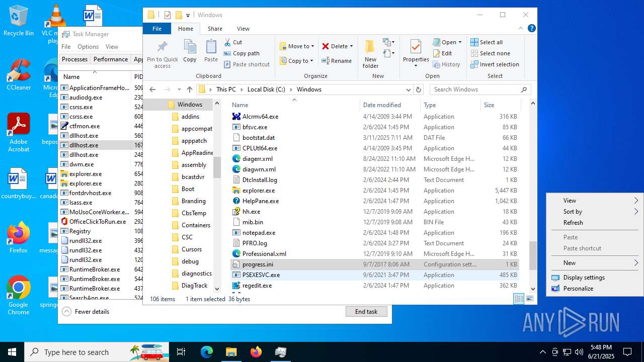Viewport: 644px width, 362px height.
Task: Select the Branding folder in navigation tree
Action: click(x=193, y=201)
